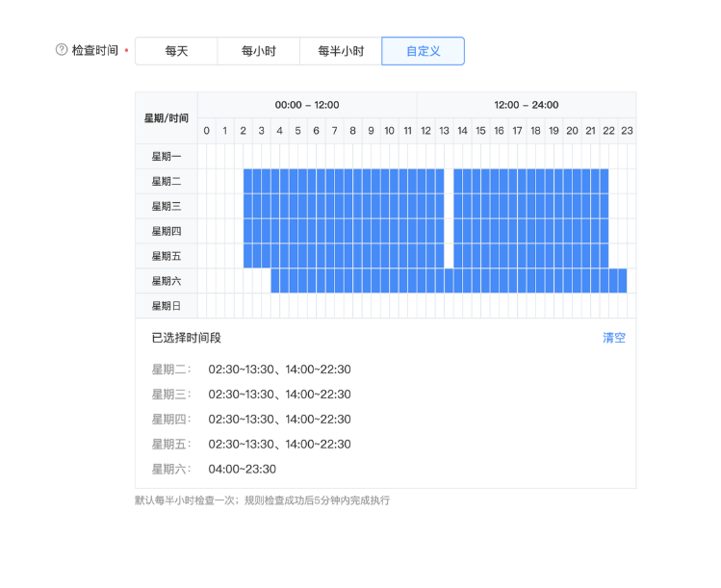Click the 星期二 selected time range text
Image resolution: width=721 pixels, height=588 pixels.
tap(279, 370)
